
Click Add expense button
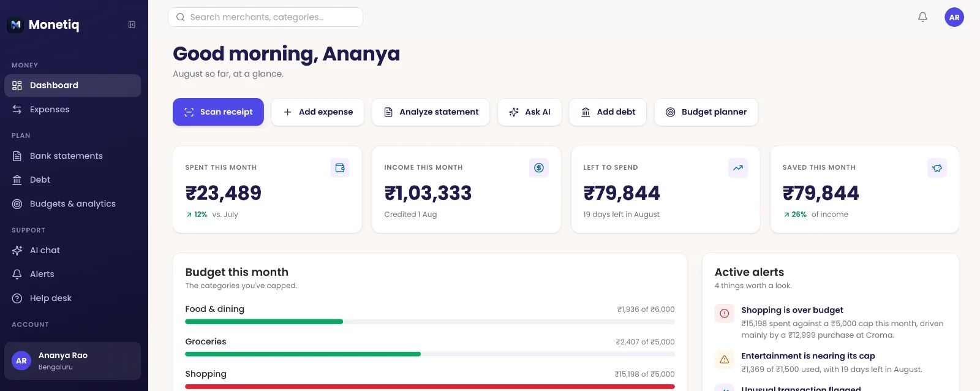coord(318,112)
